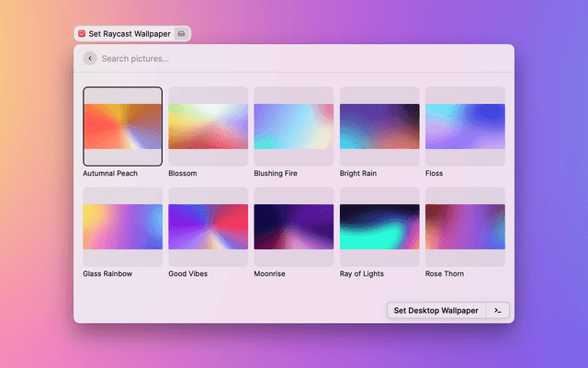Click the Glass Rainbow caption text
Viewport: 588px width, 368px height.
(x=109, y=274)
